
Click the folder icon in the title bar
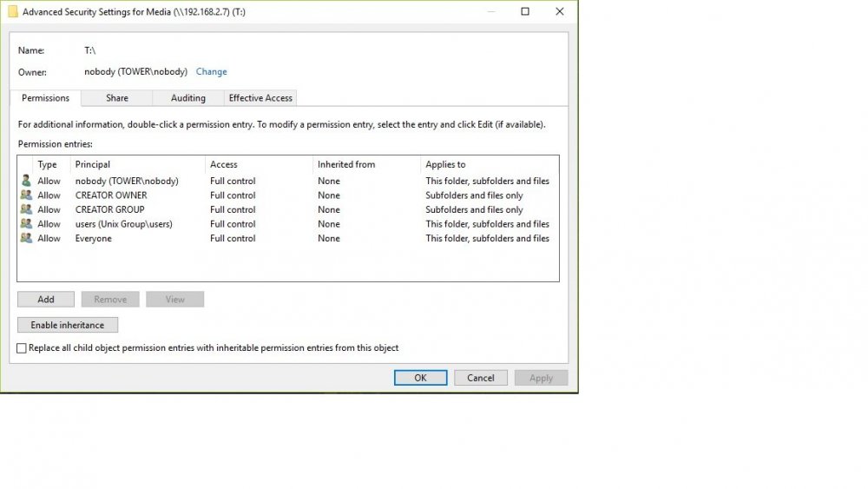coord(13,11)
